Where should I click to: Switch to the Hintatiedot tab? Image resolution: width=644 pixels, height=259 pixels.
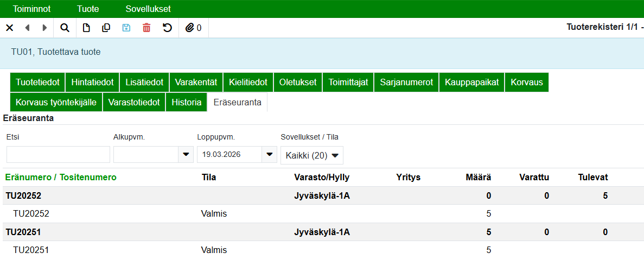(92, 83)
